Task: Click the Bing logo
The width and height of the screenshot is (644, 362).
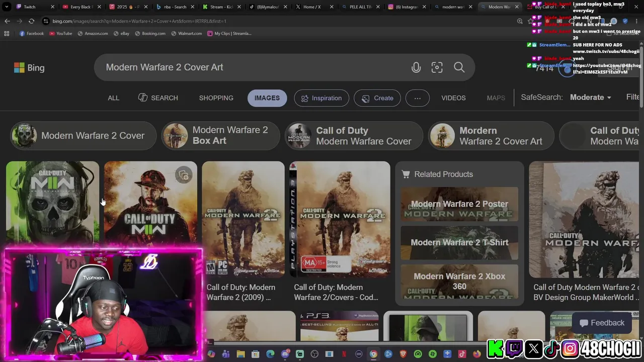Action: pyautogui.click(x=29, y=68)
